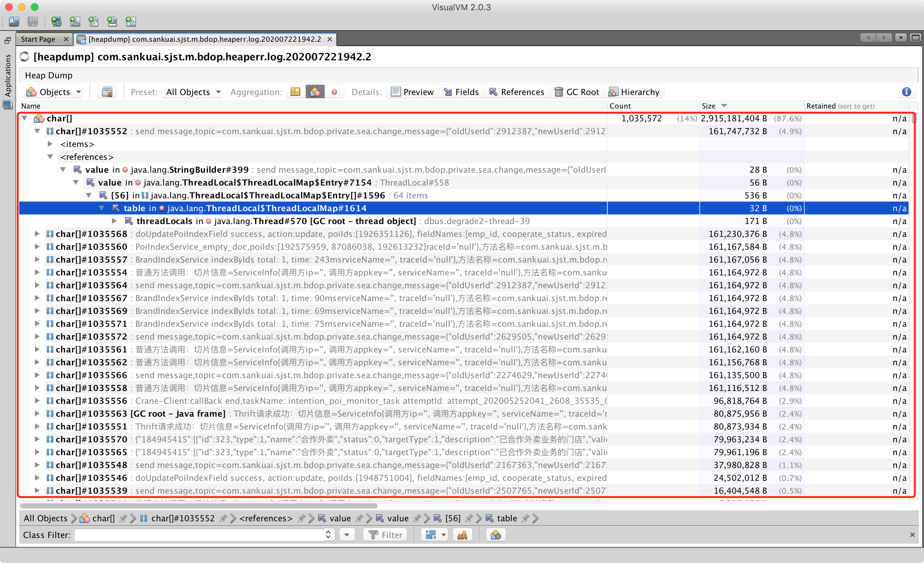
Task: Expand the char[]#1035568 row
Action: tap(37, 234)
